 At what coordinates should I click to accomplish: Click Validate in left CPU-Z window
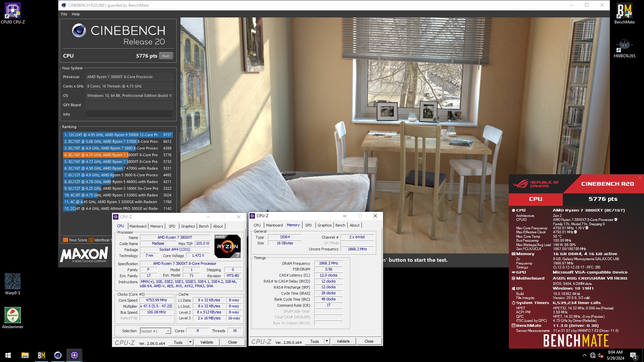click(207, 342)
